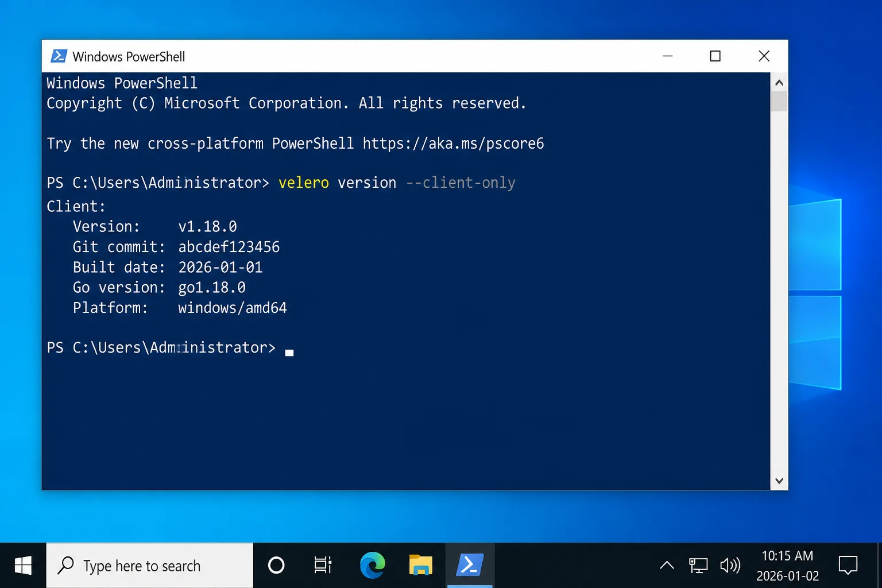Click the scrollbar up arrow in PowerShell
The height and width of the screenshot is (588, 882).
(x=779, y=83)
